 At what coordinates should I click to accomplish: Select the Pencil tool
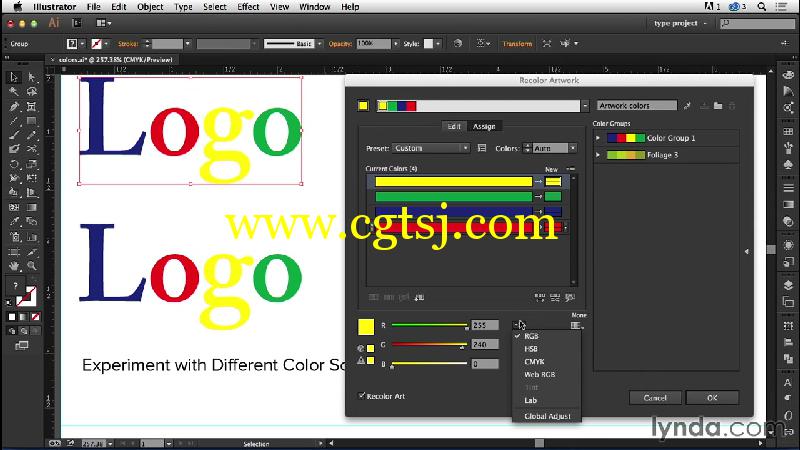(x=32, y=135)
